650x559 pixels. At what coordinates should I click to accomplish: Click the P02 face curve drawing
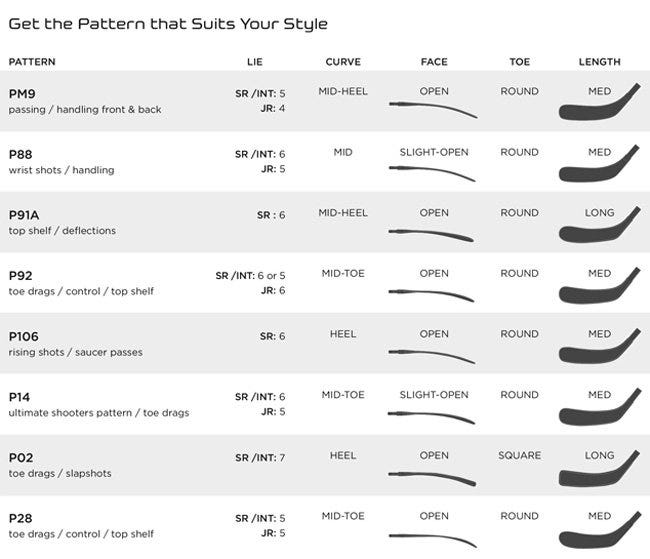click(x=433, y=474)
